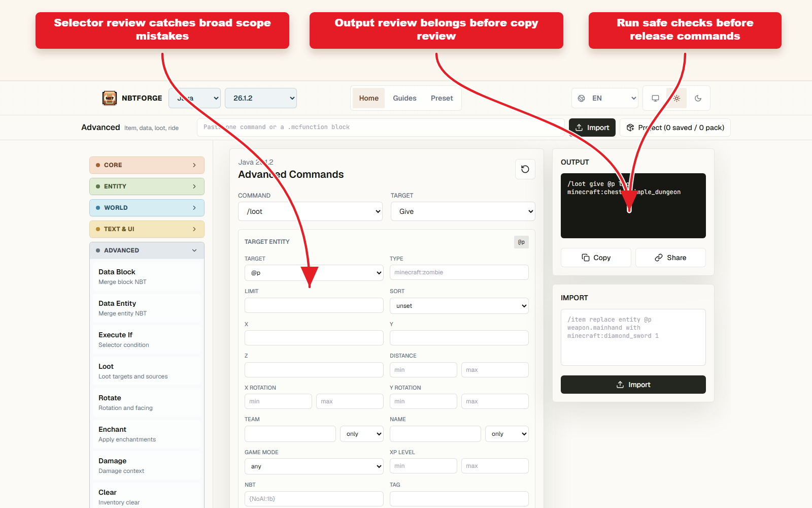Select Damage in the sidebar

point(147,465)
